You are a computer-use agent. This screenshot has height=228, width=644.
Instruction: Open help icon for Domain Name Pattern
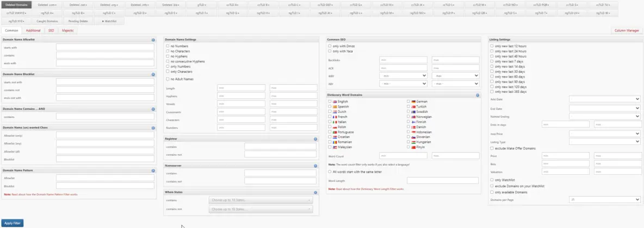[153, 170]
